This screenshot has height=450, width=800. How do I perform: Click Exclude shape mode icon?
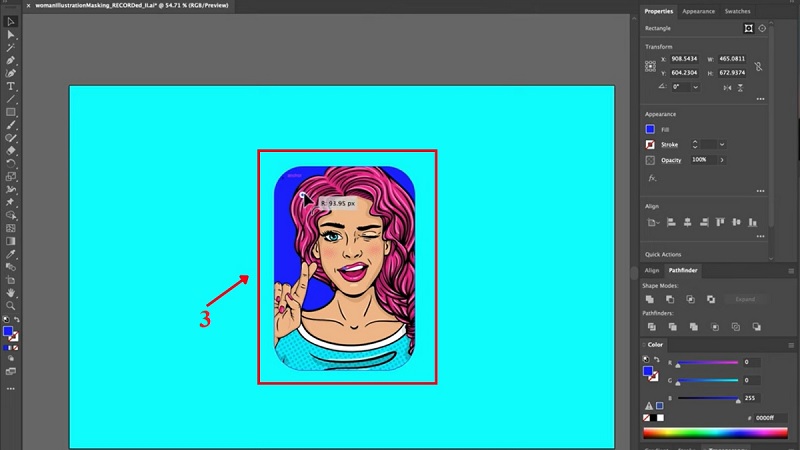pyautogui.click(x=711, y=299)
